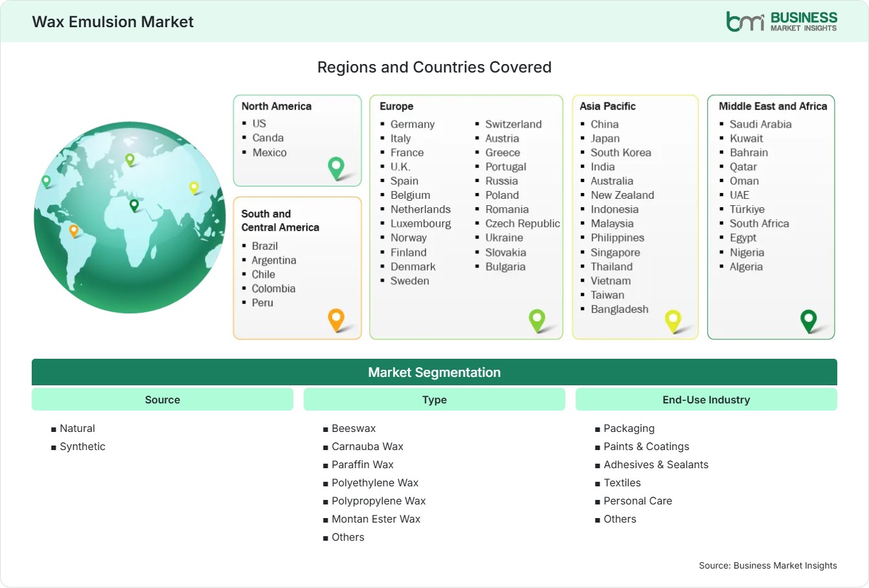Click the North America heading
869x588 pixels.
[x=276, y=106]
